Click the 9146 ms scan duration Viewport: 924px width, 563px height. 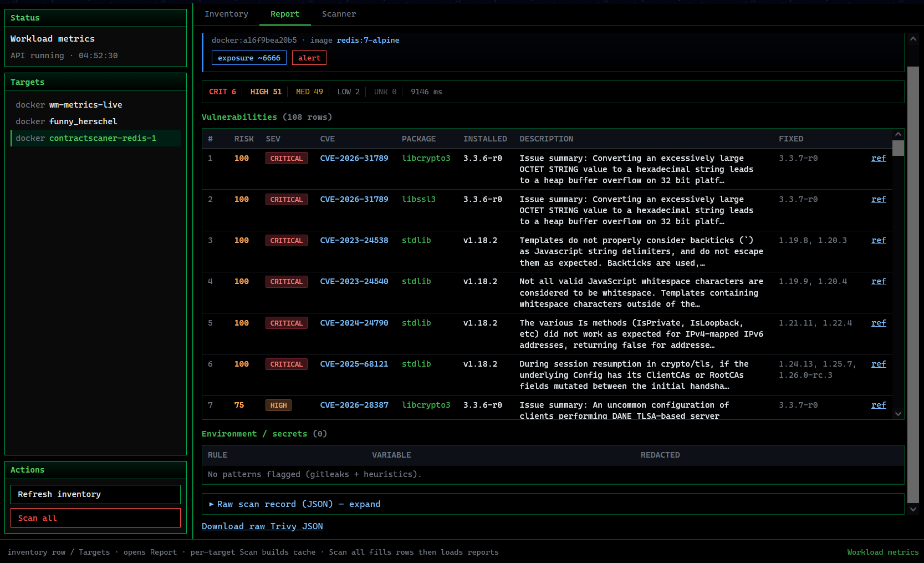pos(426,92)
